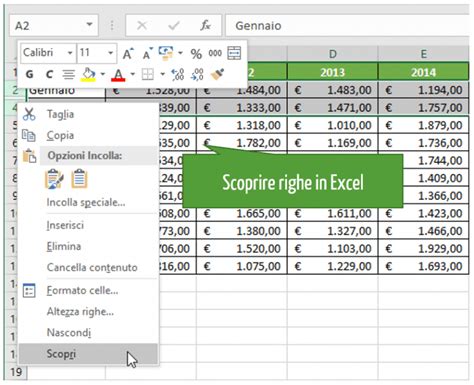
Task: Choose Copia from context menu
Action: click(x=88, y=135)
